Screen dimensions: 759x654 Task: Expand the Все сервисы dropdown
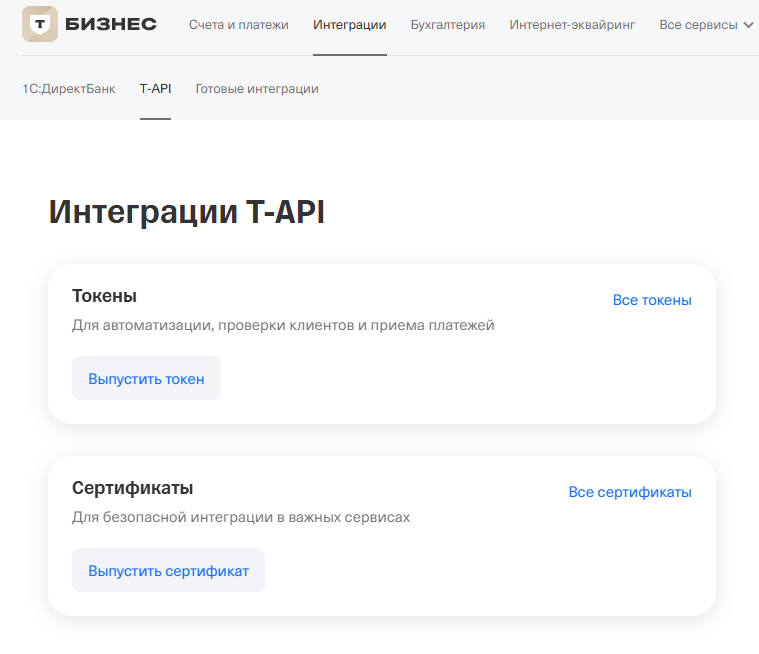pyautogui.click(x=706, y=25)
